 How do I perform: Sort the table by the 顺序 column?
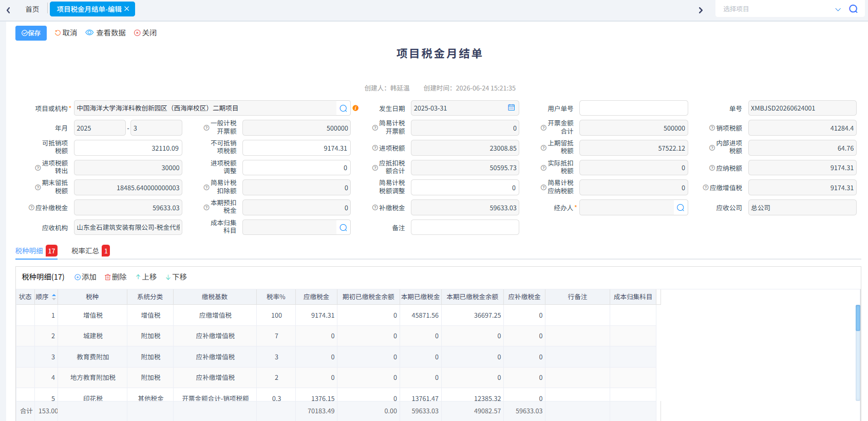54,297
